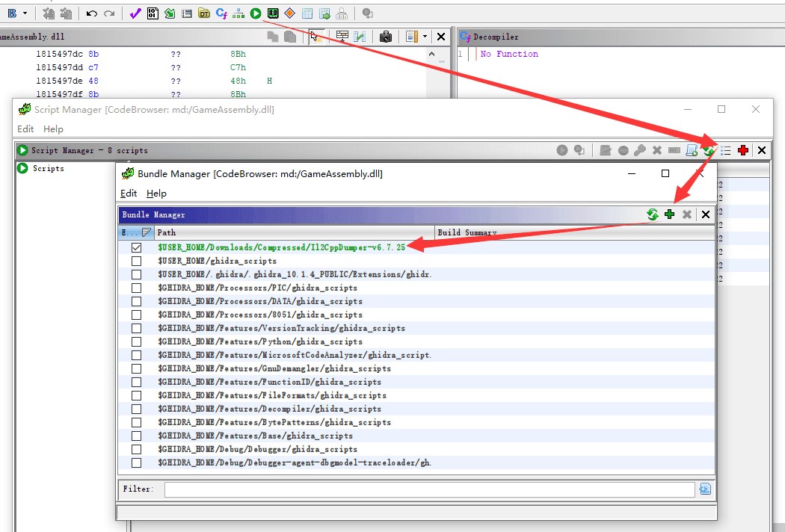Uncheck the Il2CppDumper-v6.7.25 bundle
This screenshot has width=785, height=532.
[x=136, y=247]
